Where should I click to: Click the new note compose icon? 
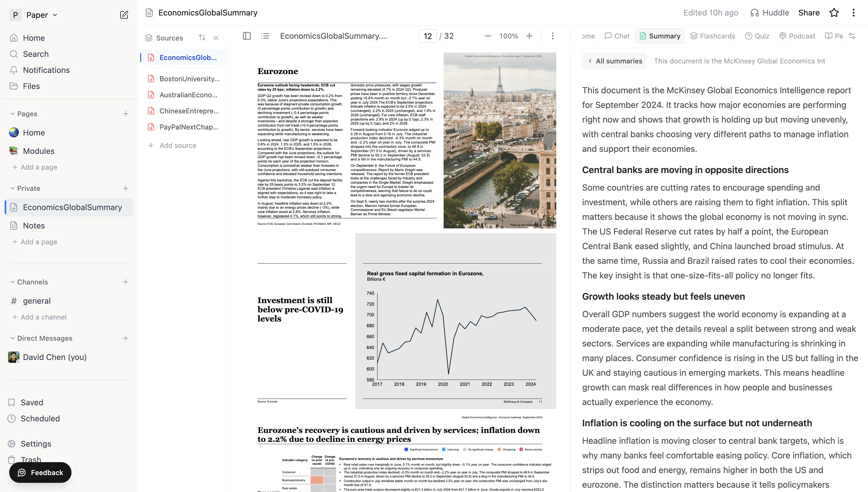(124, 15)
